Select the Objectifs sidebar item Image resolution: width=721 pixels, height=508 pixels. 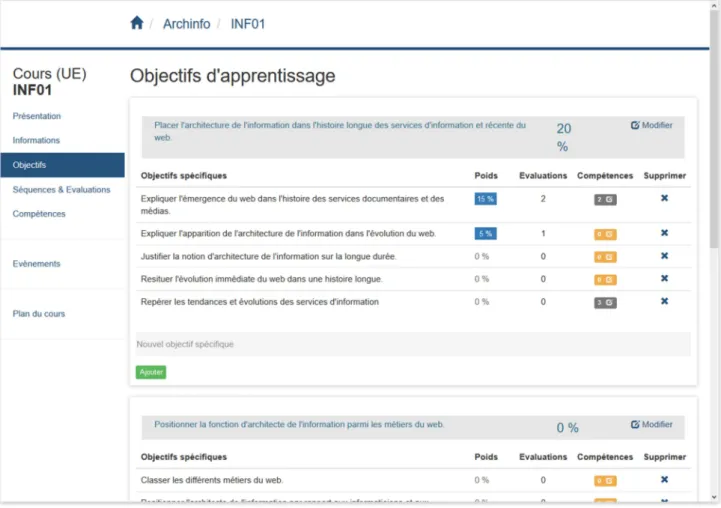[63, 165]
